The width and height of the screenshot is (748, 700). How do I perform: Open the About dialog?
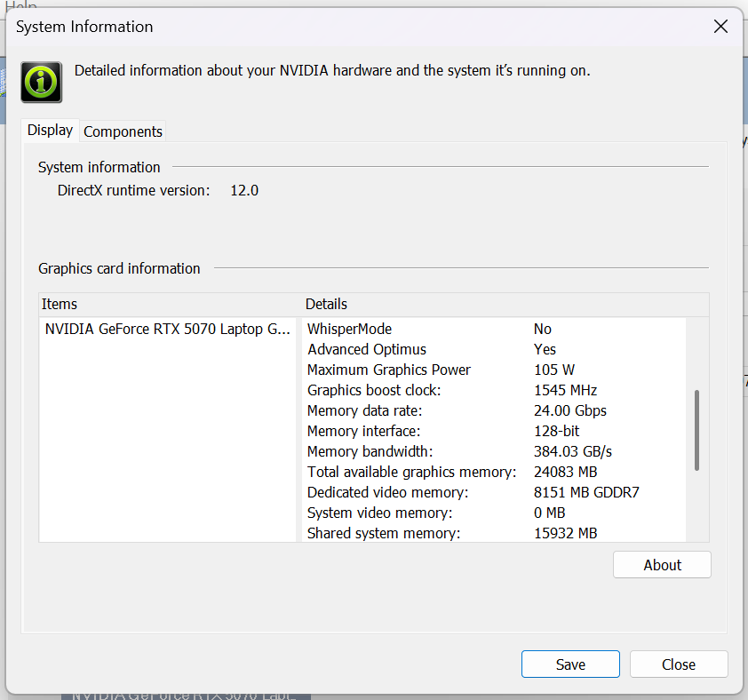click(x=662, y=564)
